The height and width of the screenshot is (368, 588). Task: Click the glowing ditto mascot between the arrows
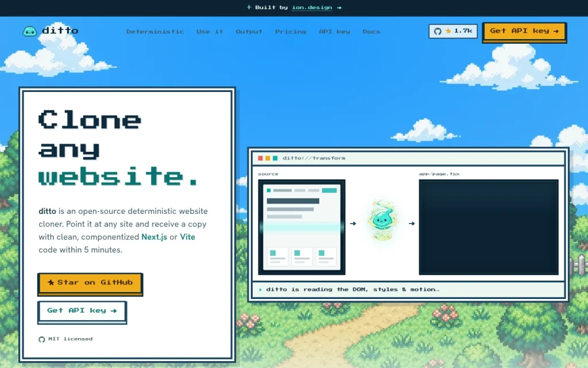(382, 220)
